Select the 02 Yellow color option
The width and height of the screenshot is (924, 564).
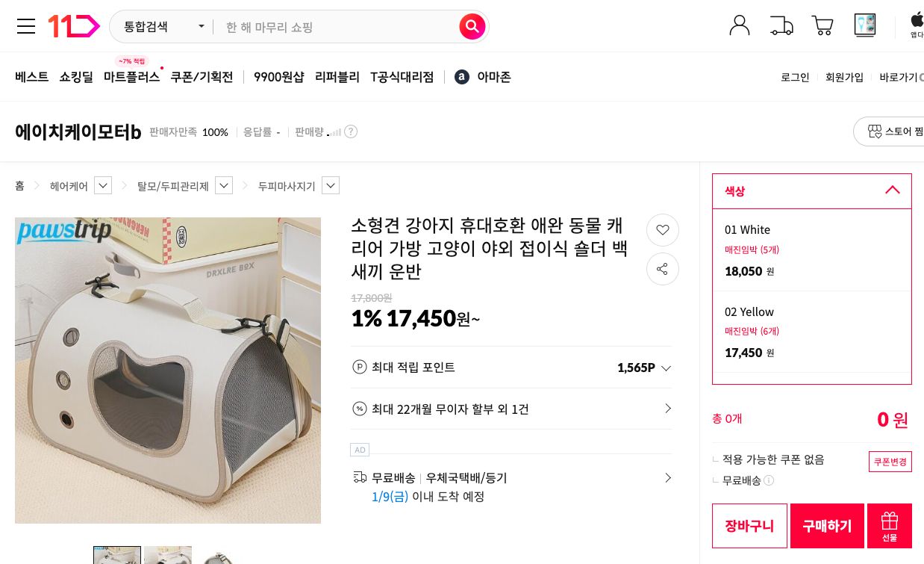(812, 332)
